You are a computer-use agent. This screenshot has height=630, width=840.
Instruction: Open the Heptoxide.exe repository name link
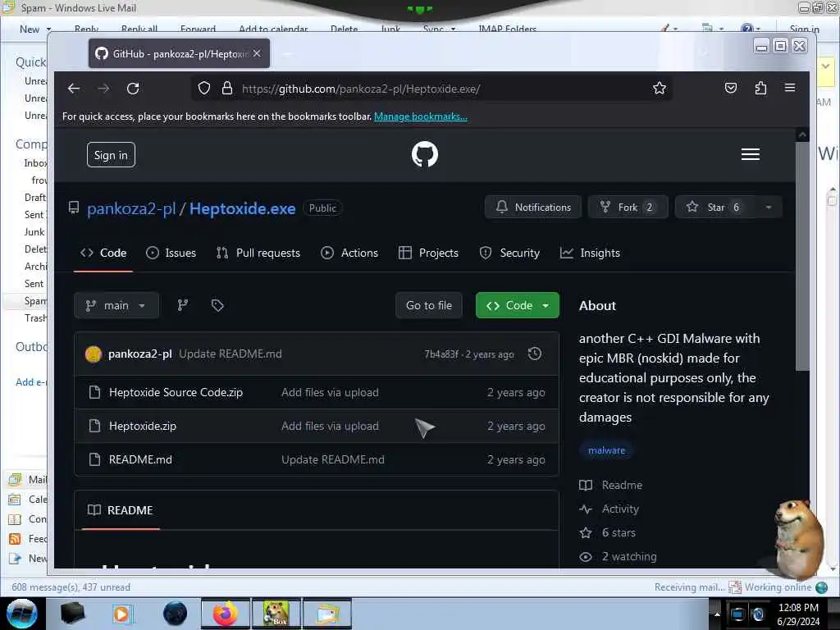242,208
